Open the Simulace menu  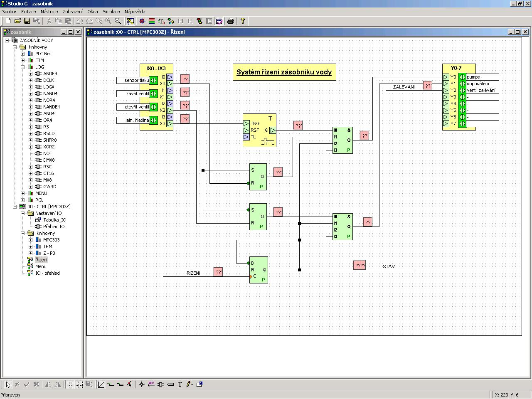coord(111,12)
